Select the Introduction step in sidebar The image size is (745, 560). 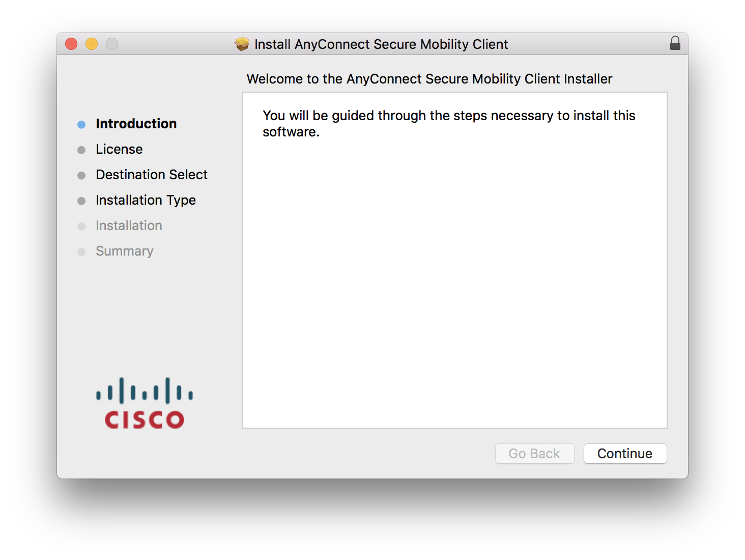(x=136, y=123)
